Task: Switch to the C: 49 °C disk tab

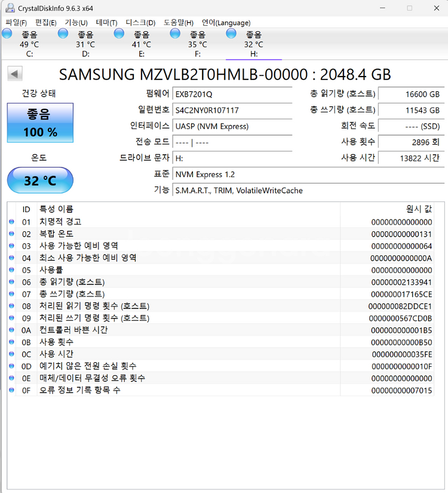Action: 29,44
